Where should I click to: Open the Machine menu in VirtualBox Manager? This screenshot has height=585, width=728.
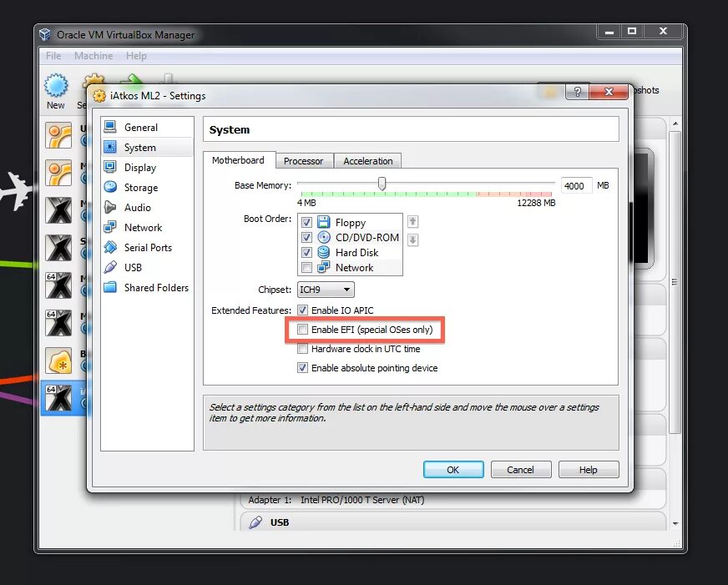pyautogui.click(x=94, y=56)
